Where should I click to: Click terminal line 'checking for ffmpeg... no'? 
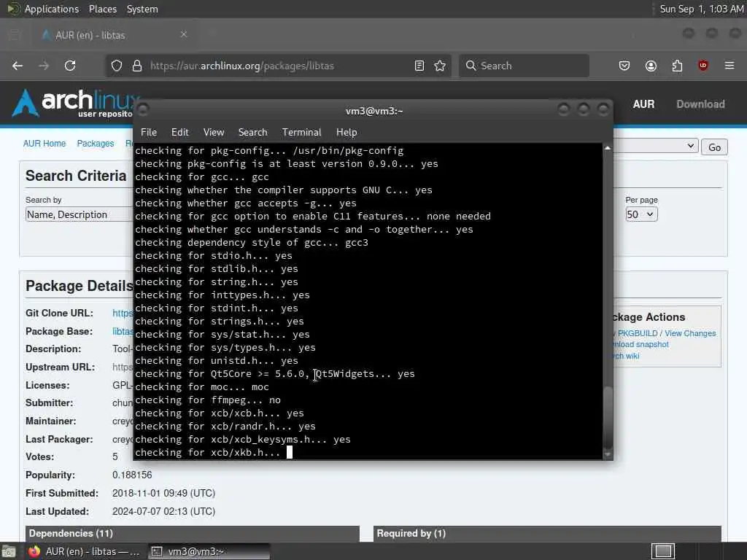click(208, 400)
